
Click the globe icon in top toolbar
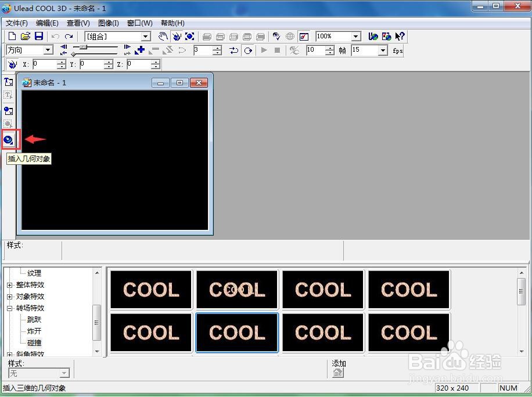click(290, 37)
